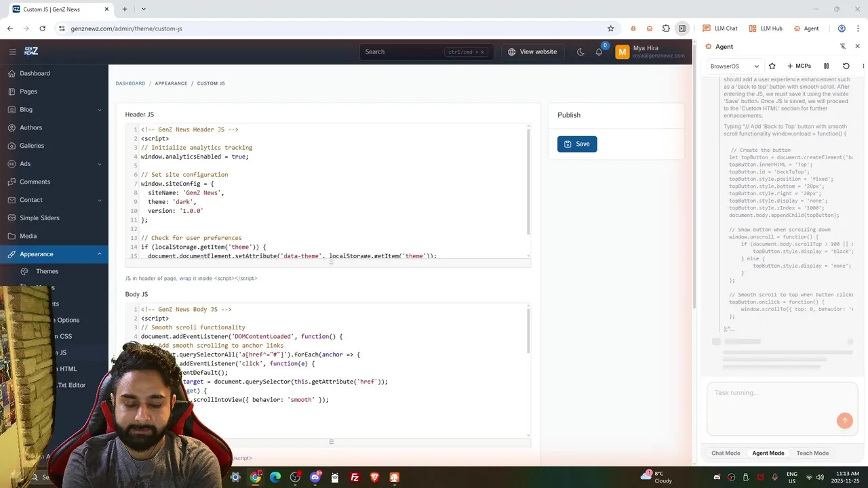Open BrowserOS provider dropdown
868x488 pixels.
click(735, 66)
